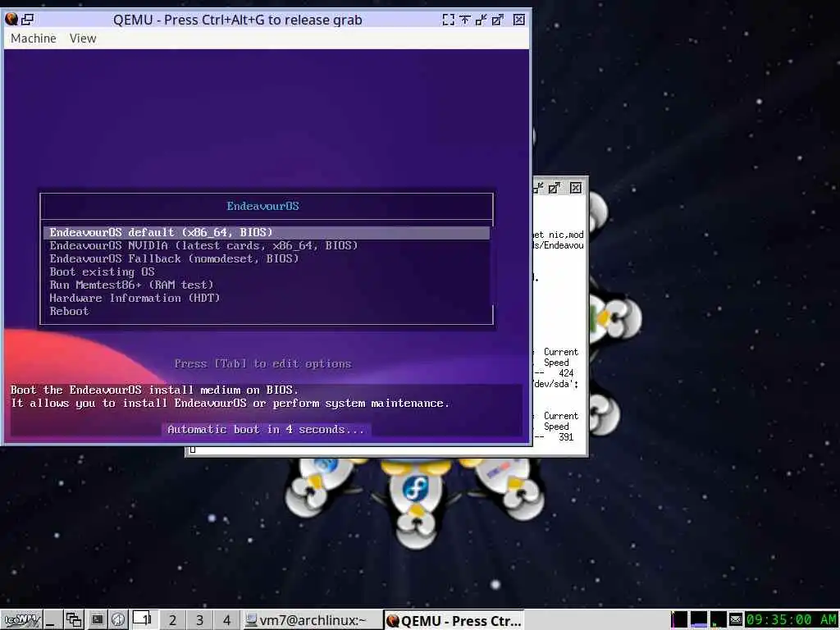Activate the vm7@archlinux:~ taskbar entry
840x630 pixels.
coord(313,620)
